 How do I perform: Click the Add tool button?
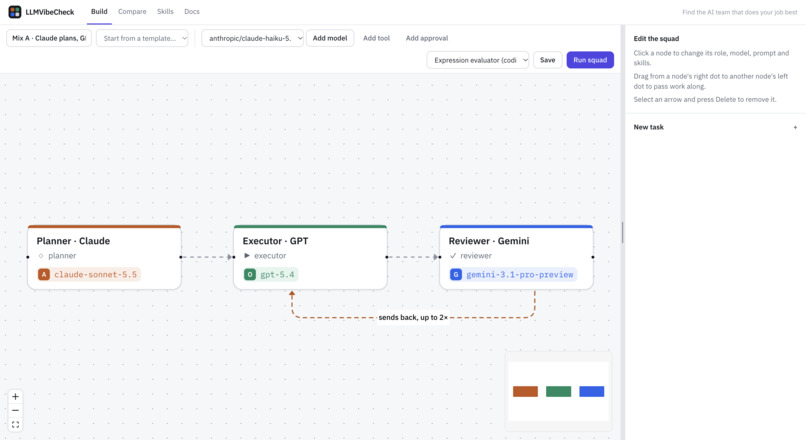(376, 38)
